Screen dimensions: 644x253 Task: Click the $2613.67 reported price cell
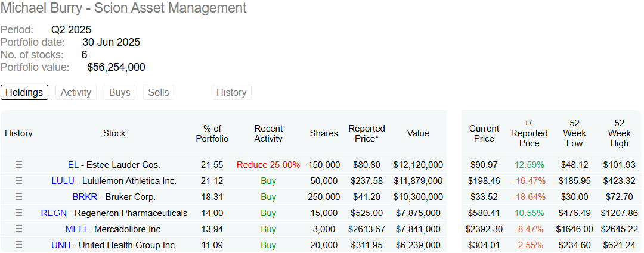coord(367,229)
